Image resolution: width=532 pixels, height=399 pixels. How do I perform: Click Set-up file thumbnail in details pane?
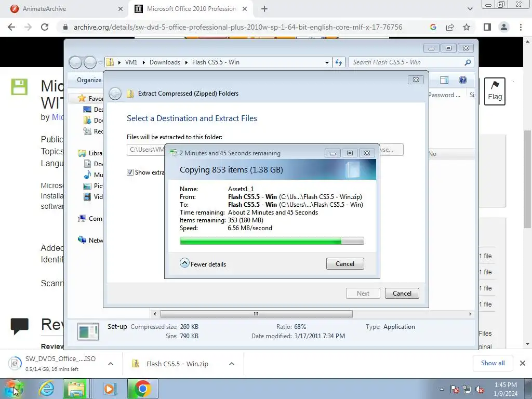click(88, 331)
